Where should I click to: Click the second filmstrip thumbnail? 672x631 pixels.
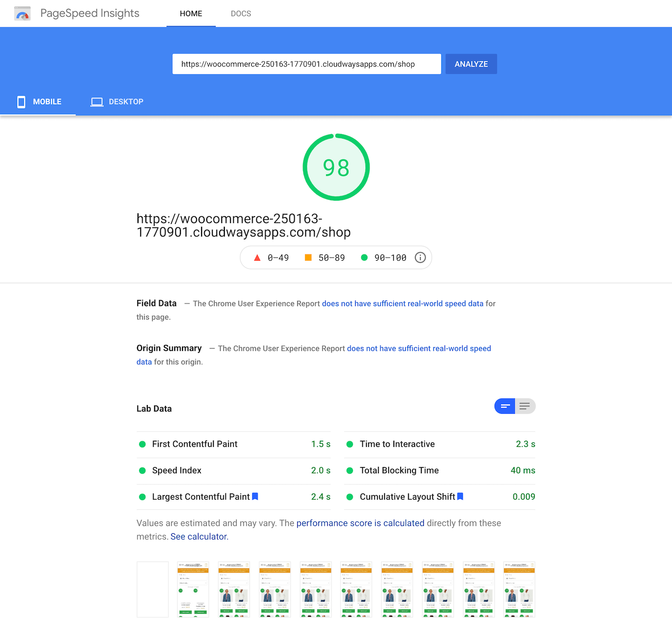[x=193, y=590]
